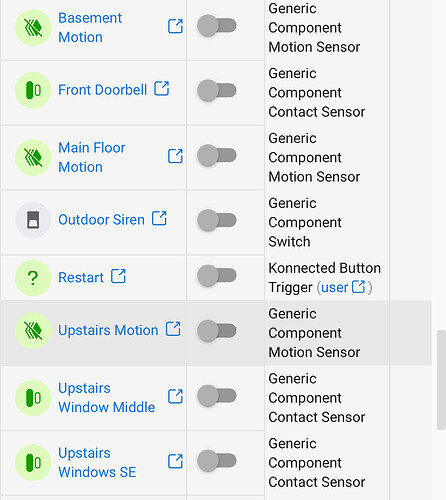This screenshot has width=446, height=500.
Task: Switch on the Upstairs Motion toggle
Action: [217, 331]
